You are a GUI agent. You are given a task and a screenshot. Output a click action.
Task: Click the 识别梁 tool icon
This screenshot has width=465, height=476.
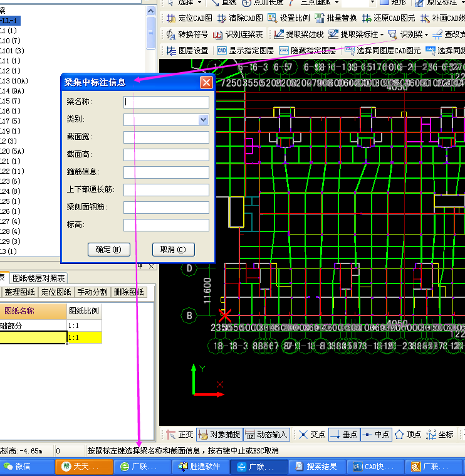[x=393, y=34]
